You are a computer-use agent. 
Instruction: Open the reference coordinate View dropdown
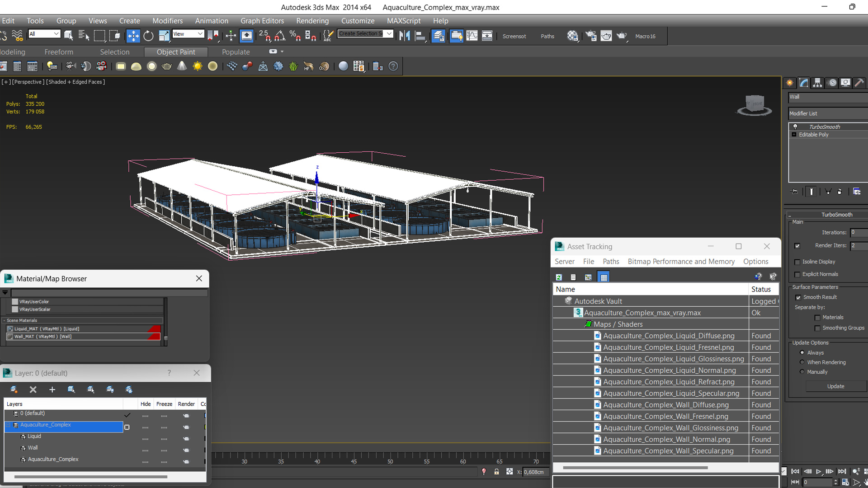(x=188, y=34)
